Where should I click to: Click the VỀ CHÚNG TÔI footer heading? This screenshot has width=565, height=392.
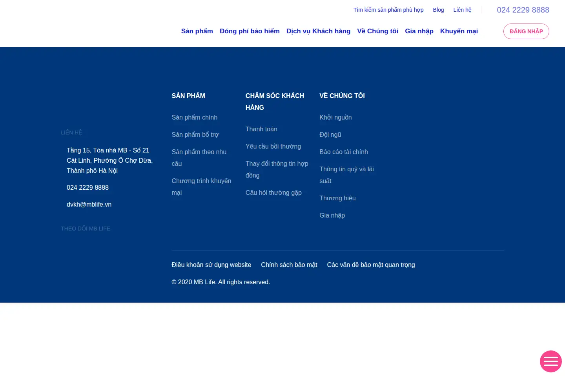click(x=342, y=96)
